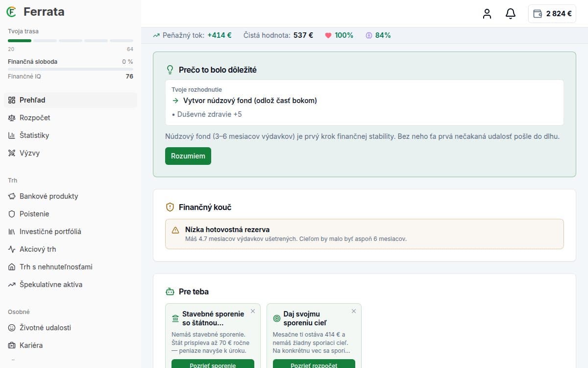Screen dimensions: 588x368
Task: Dismiss the Stavebné sporenie card
Action: coord(253,311)
